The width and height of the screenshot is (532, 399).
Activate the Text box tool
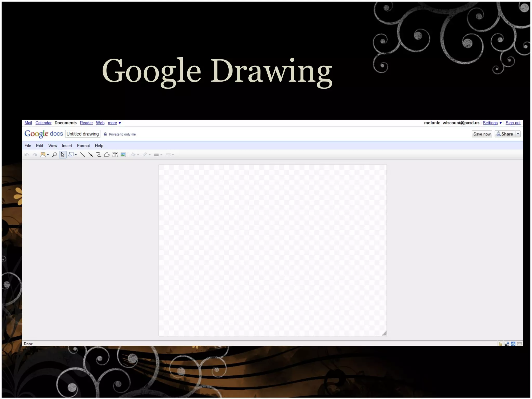[115, 155]
